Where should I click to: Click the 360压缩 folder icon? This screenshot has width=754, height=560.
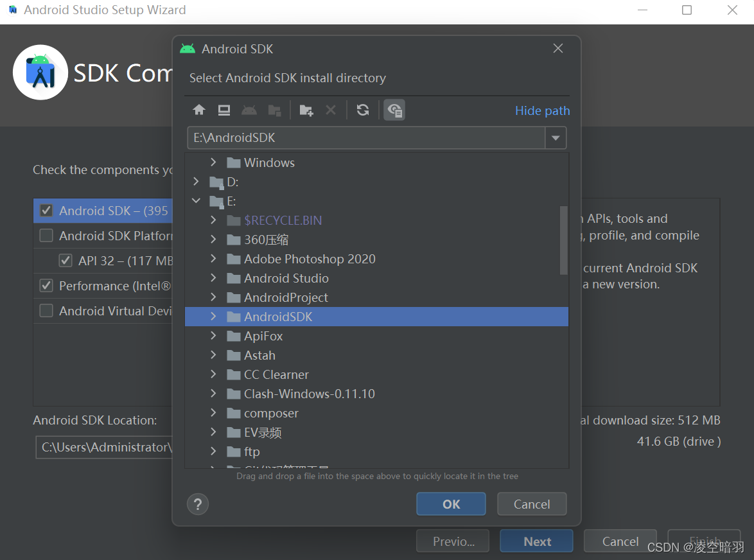pyautogui.click(x=234, y=240)
